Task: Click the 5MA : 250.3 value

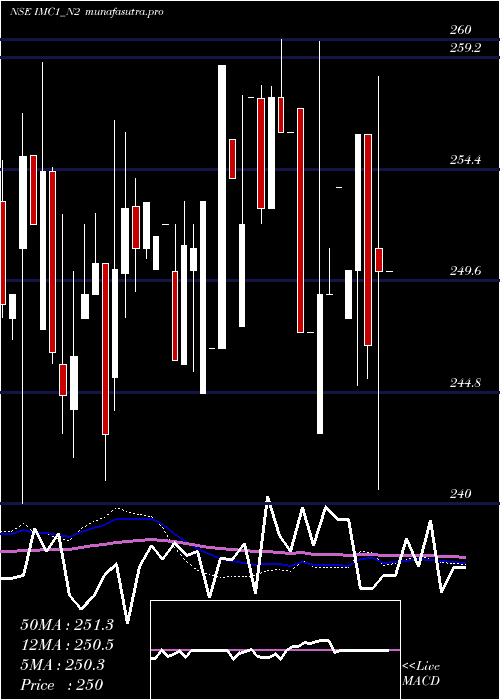Action: tap(62, 665)
